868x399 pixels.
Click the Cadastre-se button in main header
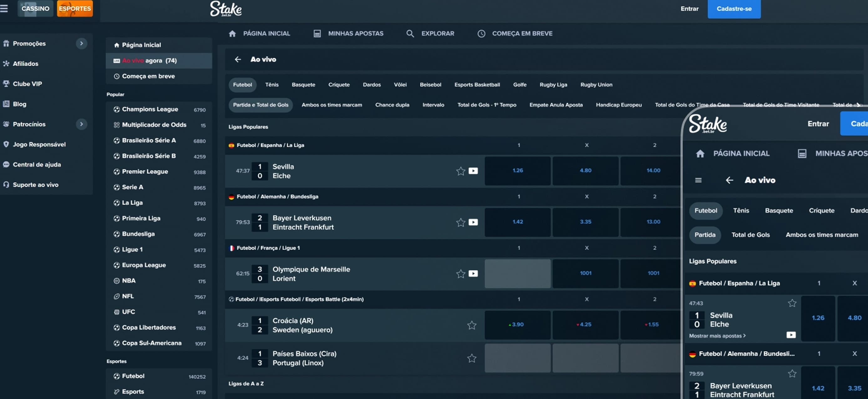(x=734, y=9)
